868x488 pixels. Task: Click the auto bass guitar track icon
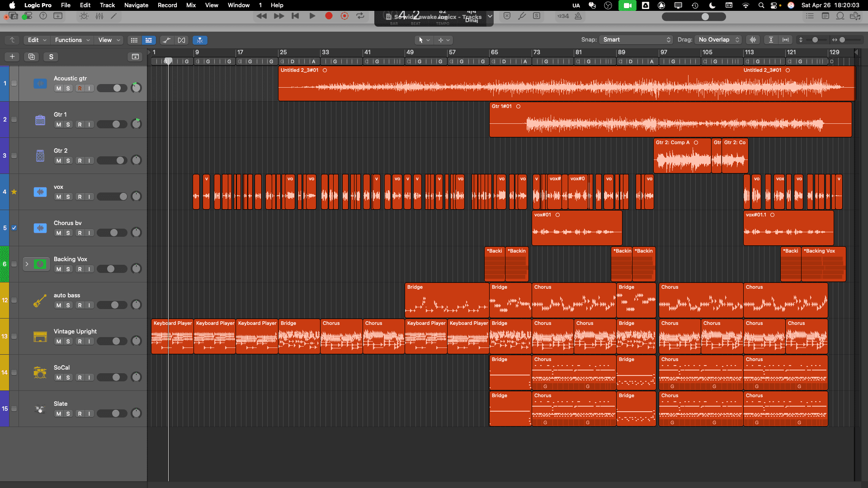(x=40, y=300)
